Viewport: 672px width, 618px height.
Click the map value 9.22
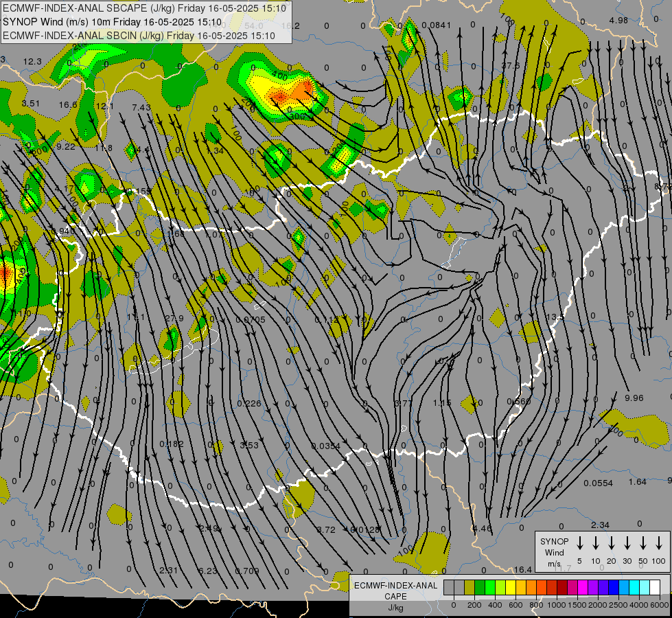tap(66, 147)
